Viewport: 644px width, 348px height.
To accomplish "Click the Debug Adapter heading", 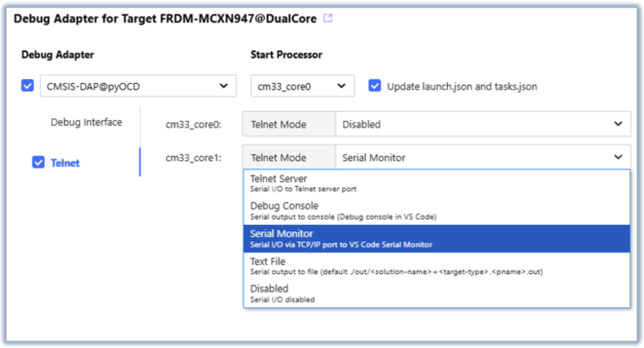I will pos(57,55).
